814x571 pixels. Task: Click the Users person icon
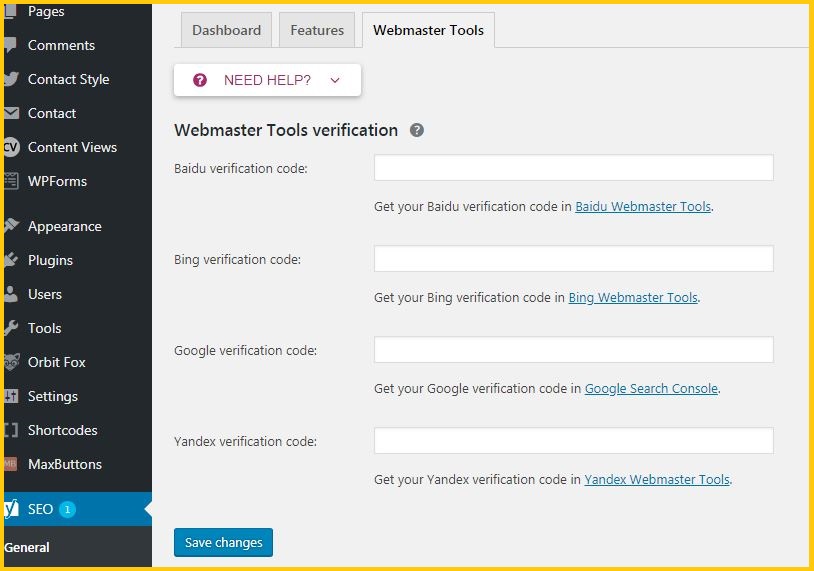pos(11,294)
